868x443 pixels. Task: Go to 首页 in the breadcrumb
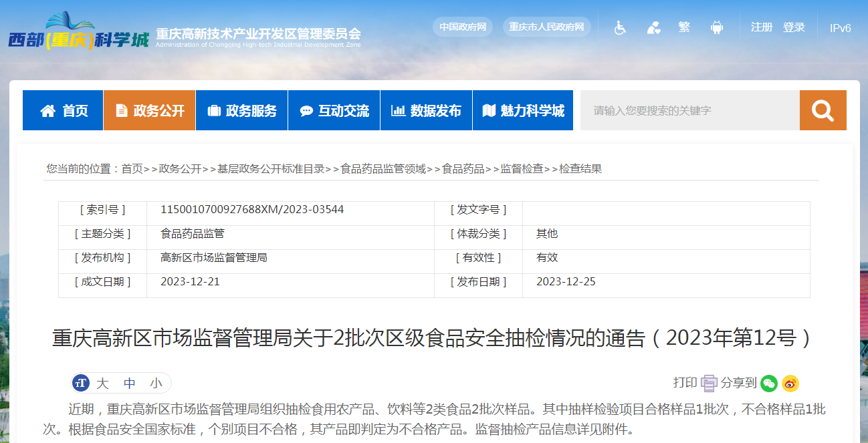pos(132,169)
